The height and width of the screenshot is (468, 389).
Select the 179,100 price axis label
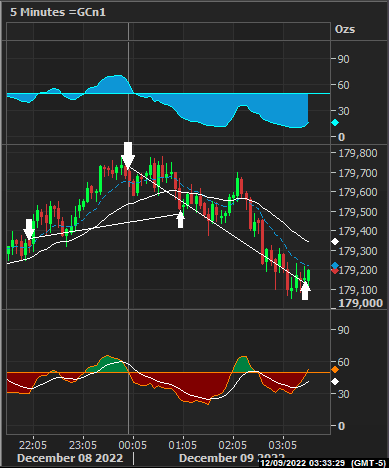(358, 290)
